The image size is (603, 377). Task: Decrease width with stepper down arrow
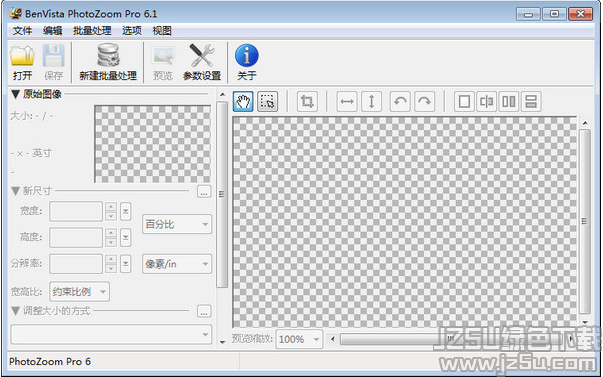coord(111,216)
